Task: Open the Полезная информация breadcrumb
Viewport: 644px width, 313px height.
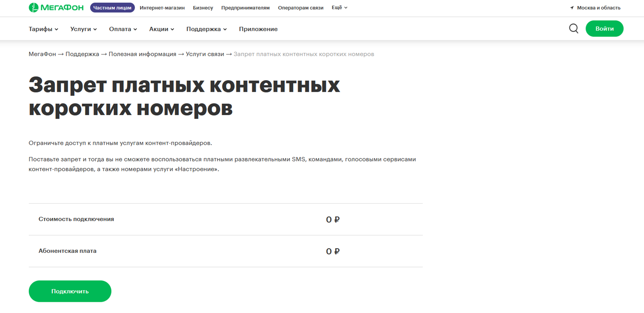Action: pyautogui.click(x=143, y=54)
